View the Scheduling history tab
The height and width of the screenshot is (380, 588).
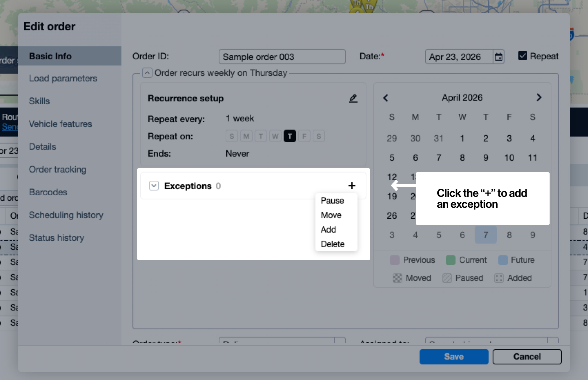click(x=66, y=215)
